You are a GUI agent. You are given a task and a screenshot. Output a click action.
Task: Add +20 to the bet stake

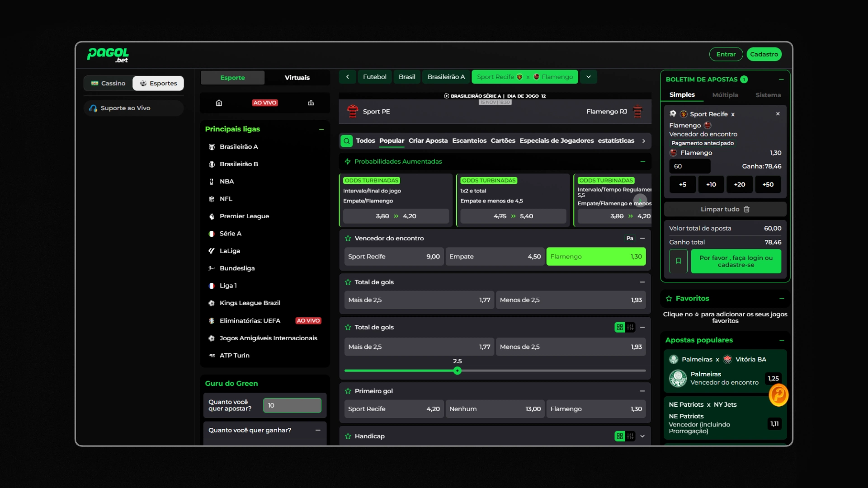739,184
